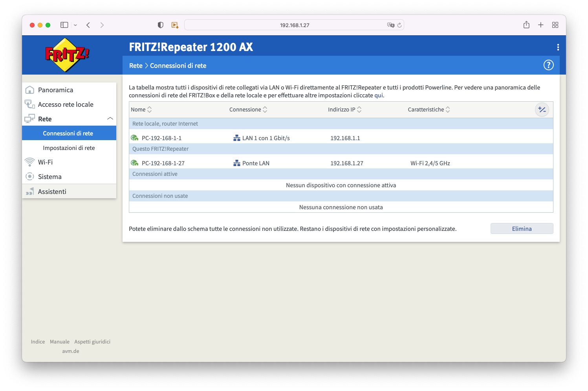
Task: Sort table by Caratteristiche column
Action: point(429,110)
